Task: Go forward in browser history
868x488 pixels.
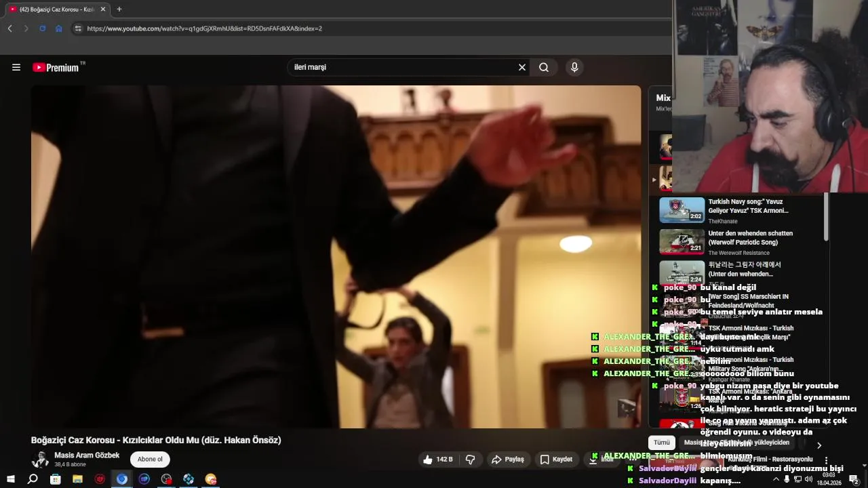Action: coord(26,28)
